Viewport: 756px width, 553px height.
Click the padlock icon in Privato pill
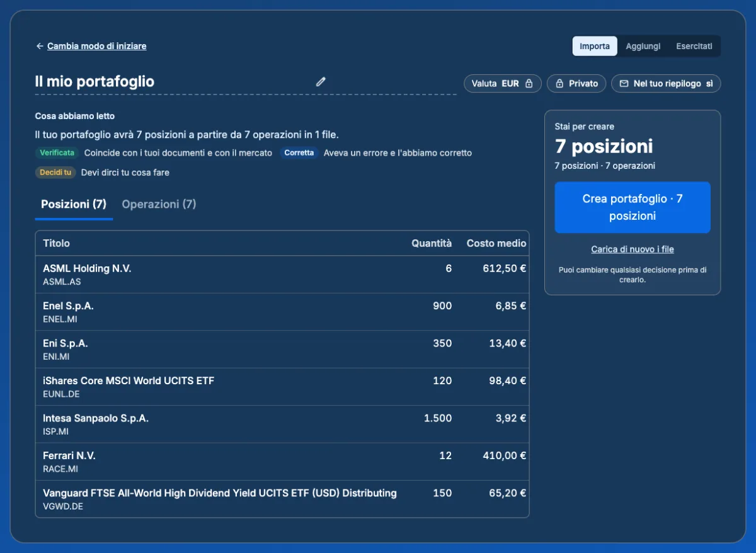pyautogui.click(x=559, y=83)
